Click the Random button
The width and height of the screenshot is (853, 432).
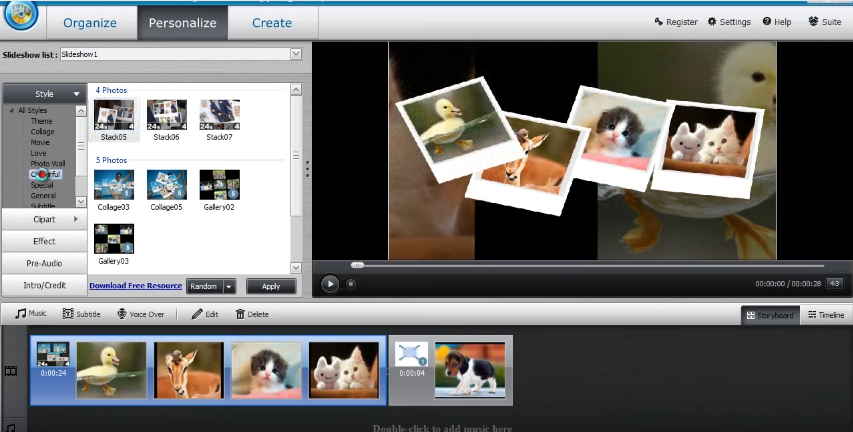coord(205,287)
